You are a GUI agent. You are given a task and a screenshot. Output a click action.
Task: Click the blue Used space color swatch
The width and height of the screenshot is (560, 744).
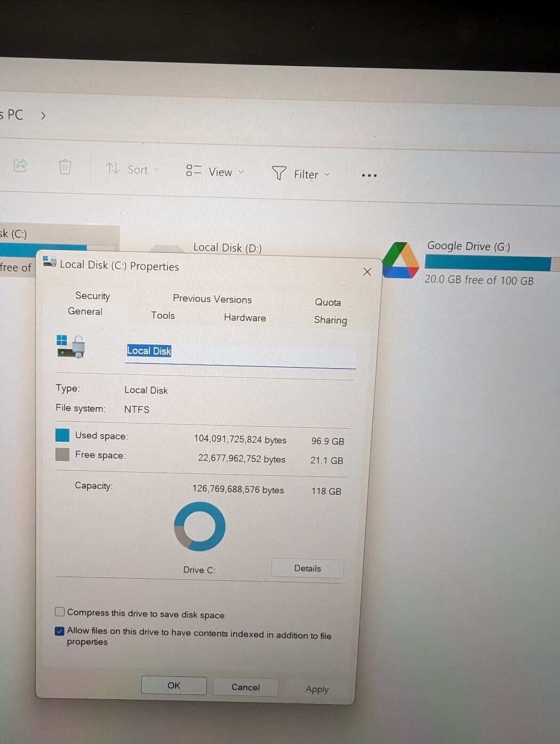point(62,435)
